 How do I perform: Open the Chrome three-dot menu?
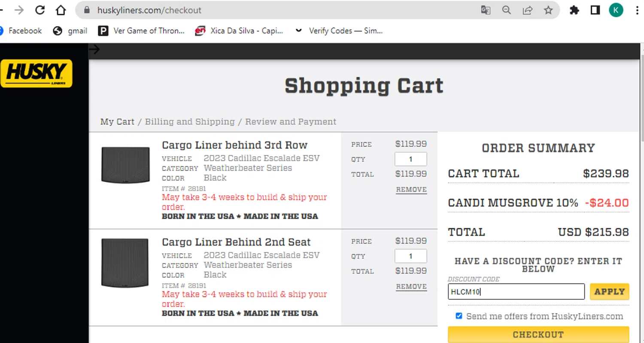[x=637, y=10]
